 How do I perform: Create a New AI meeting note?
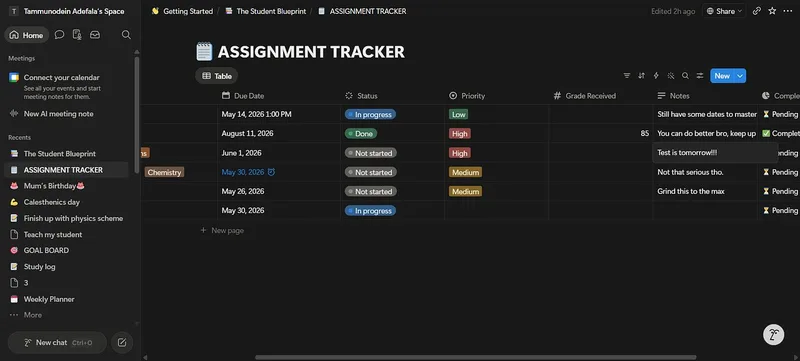coord(58,114)
